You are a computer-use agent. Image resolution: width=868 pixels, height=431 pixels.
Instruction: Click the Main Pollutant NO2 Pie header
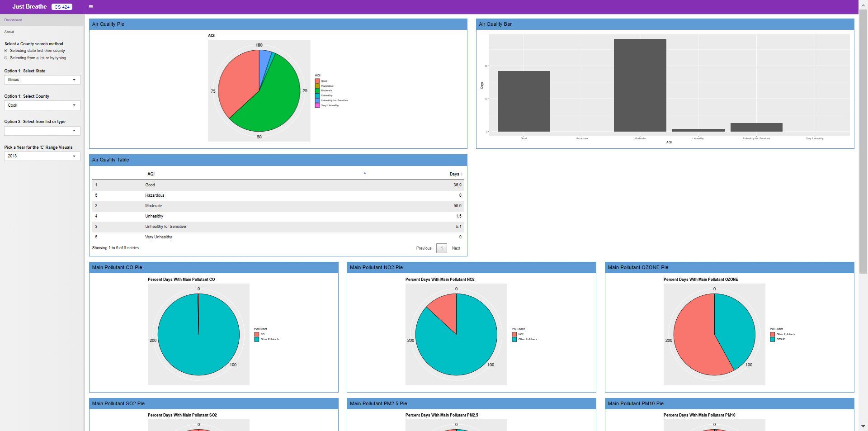tap(472, 268)
